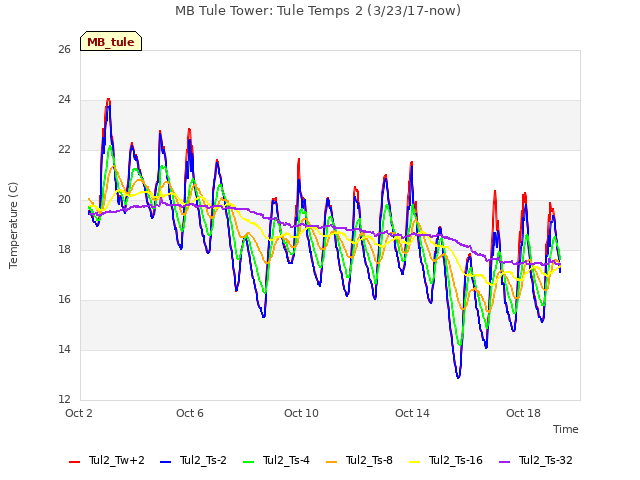Toggle Tul2_Ts-8 legend series
This screenshot has width=640, height=480.
[360, 460]
